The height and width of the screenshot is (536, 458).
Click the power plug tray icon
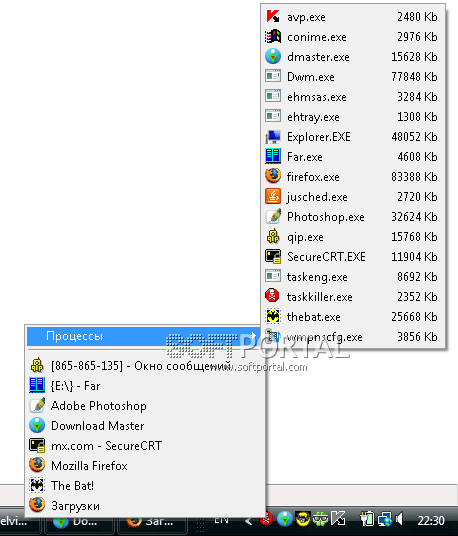367,520
